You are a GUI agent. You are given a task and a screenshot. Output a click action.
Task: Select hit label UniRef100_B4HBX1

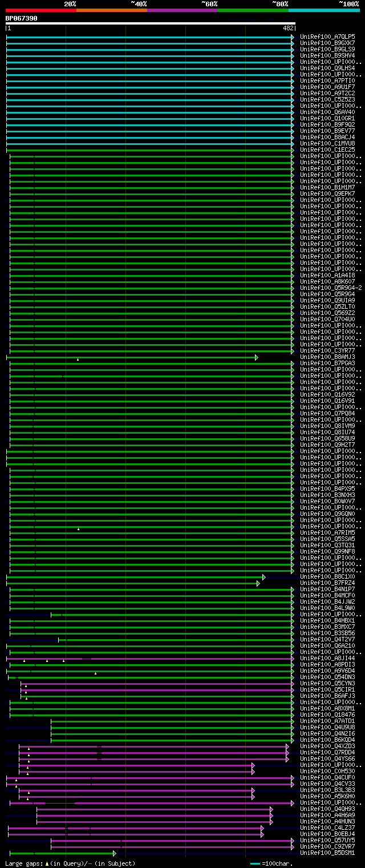pos(327,620)
